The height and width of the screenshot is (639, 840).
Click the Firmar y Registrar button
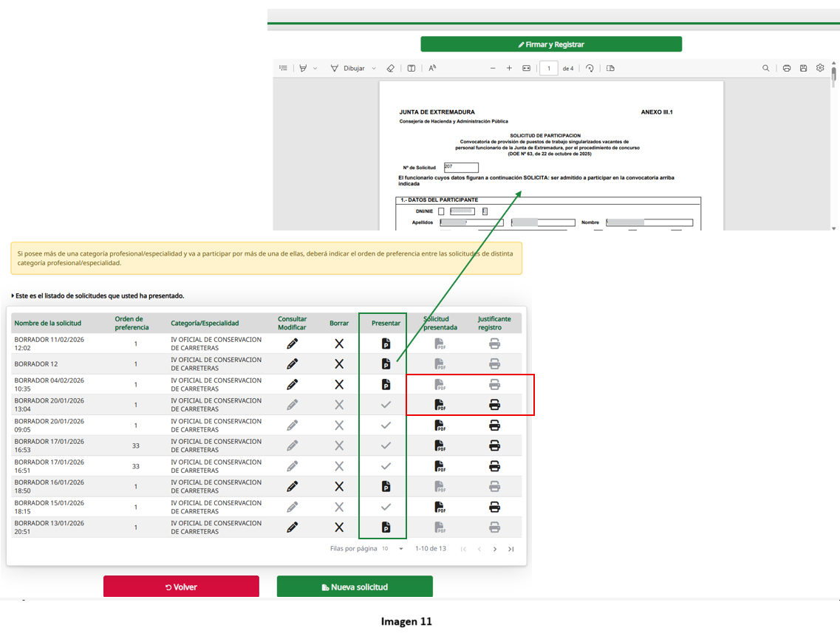tap(551, 44)
